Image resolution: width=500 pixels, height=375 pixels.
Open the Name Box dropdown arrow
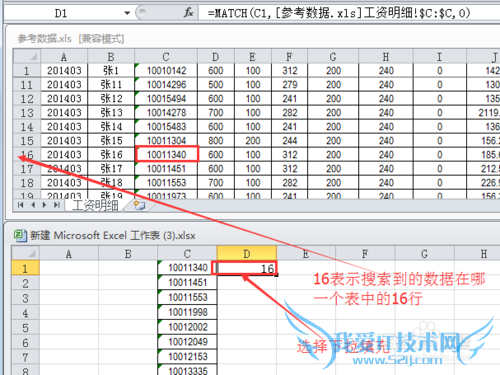[127, 13]
